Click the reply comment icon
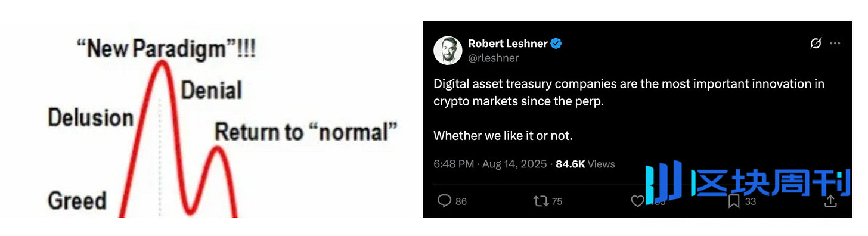Screen dimensions: 868x236 [445, 201]
